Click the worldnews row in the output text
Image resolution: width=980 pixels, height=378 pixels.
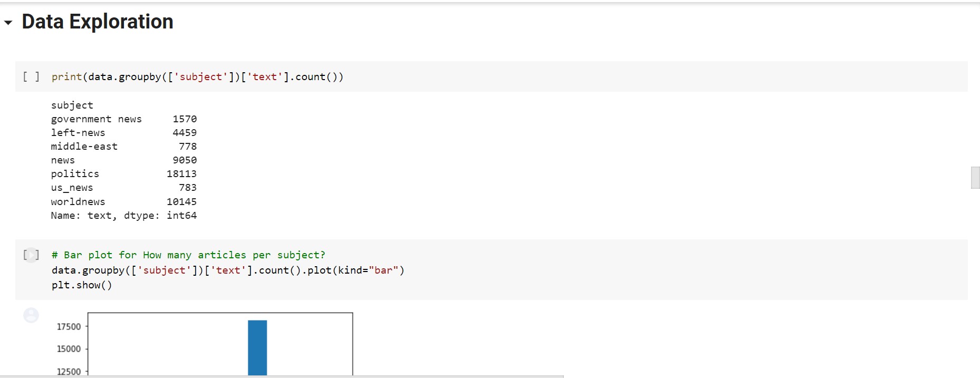coord(123,201)
